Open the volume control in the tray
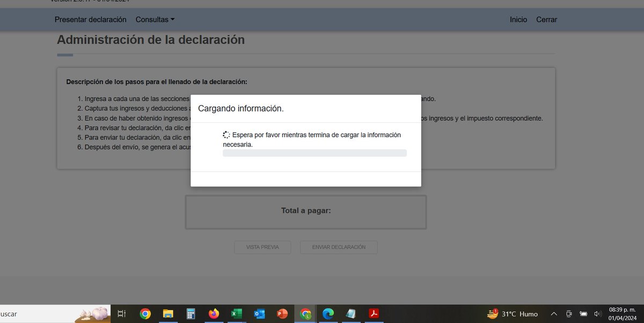Screen dimensions: 644x323 point(598,314)
